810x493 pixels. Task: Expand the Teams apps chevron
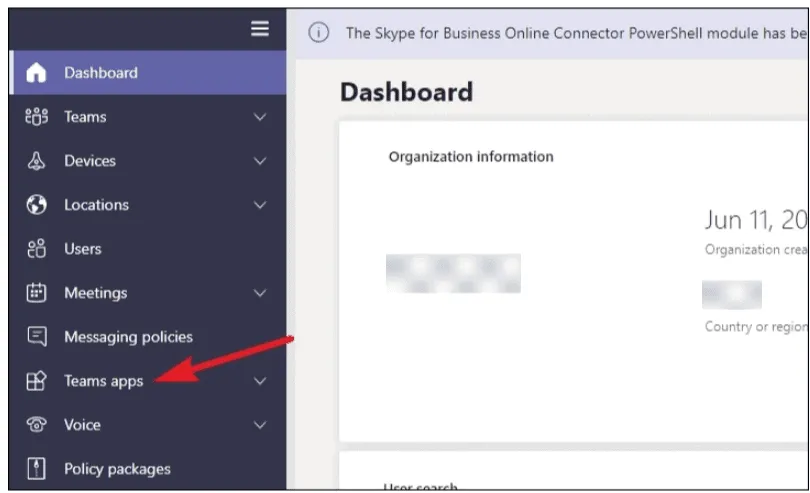coord(260,381)
